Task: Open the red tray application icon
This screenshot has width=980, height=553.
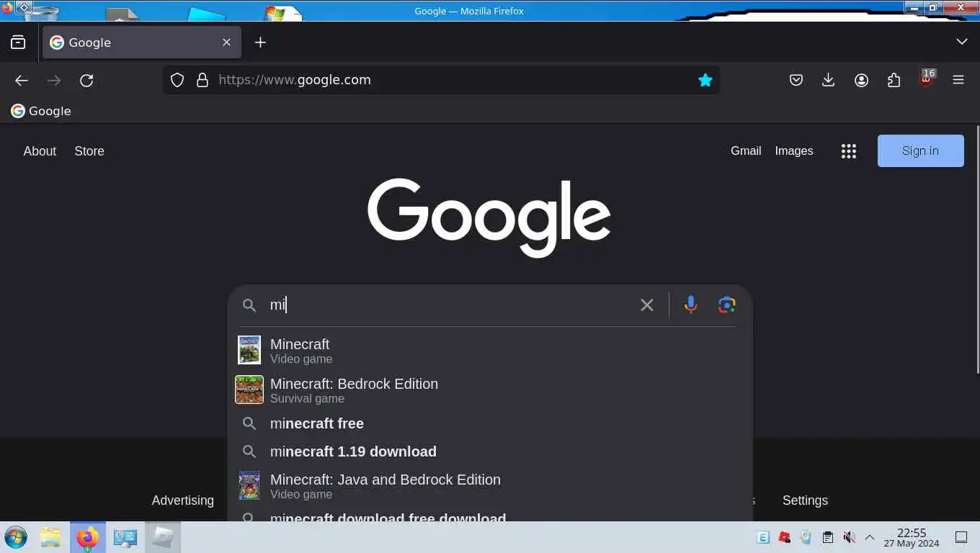Action: pos(785,537)
